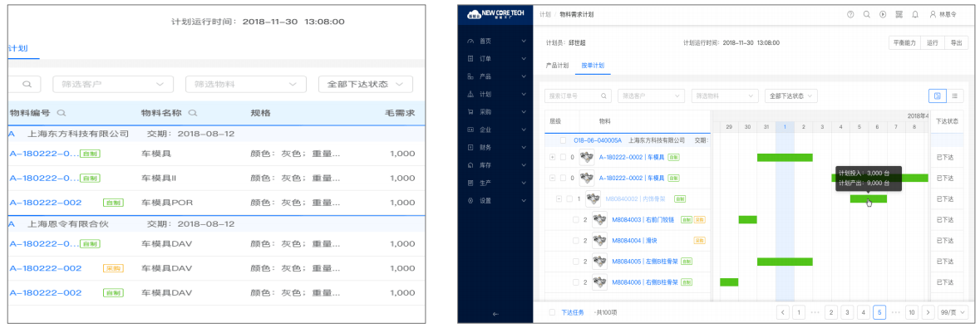Check the M8084003 右前门铰链 row checkbox
980x328 pixels.
[576, 219]
